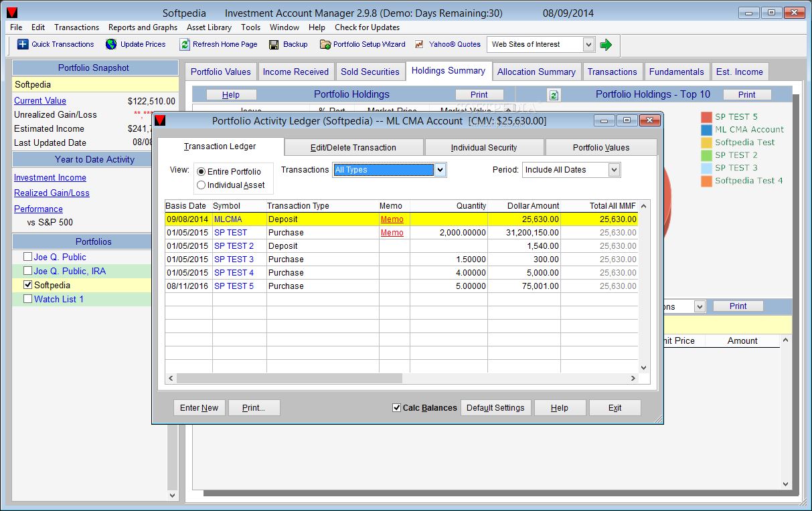The image size is (812, 511).
Task: Click the Yahoo Quotes chart icon
Action: [420, 44]
